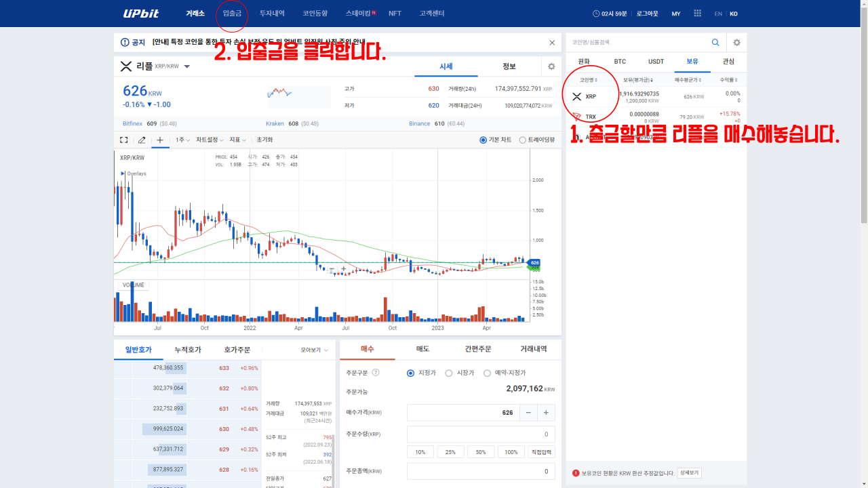
Task: Decrease the buy price with minus
Action: point(529,412)
